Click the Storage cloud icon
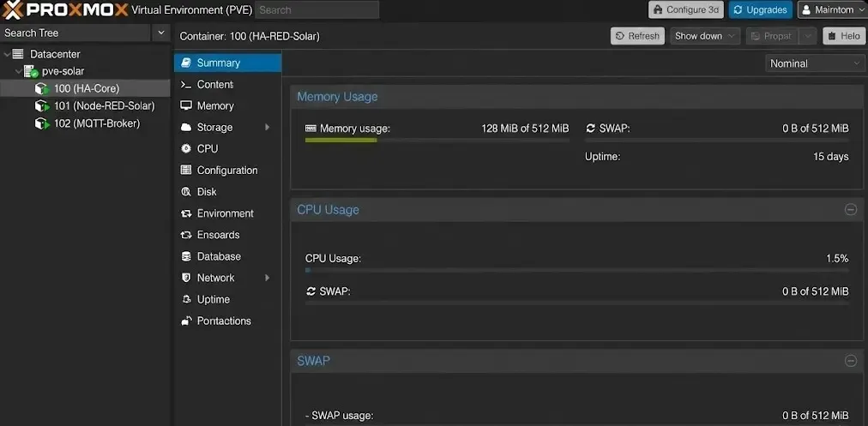Screen dimensions: 868x426 click(187, 127)
